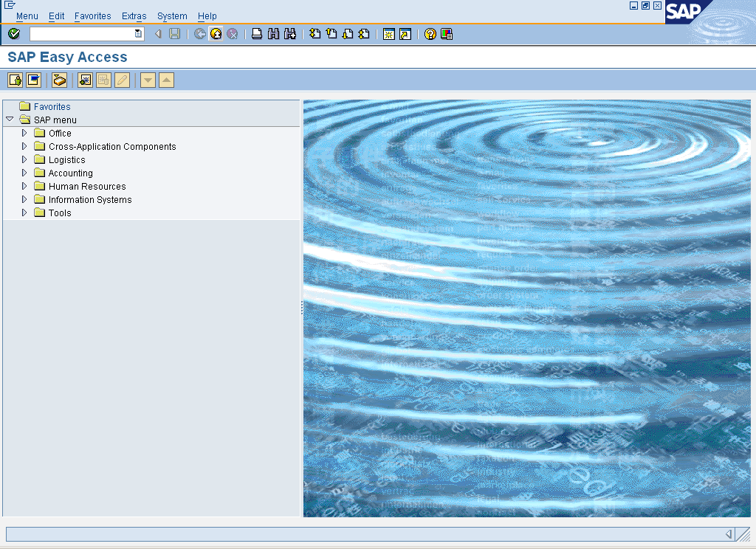The width and height of the screenshot is (756, 549).
Task: Click the yellow Exit icon
Action: click(x=216, y=34)
